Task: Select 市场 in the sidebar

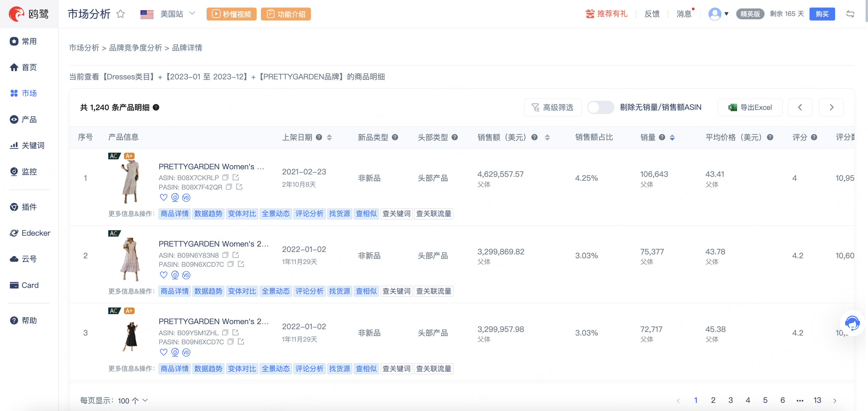Action: 24,93
